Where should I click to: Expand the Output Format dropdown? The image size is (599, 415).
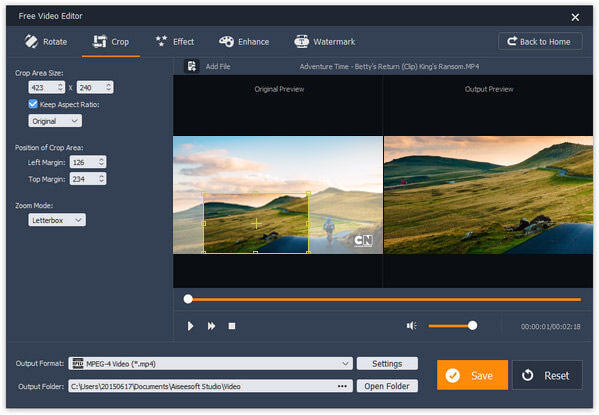[x=210, y=364]
